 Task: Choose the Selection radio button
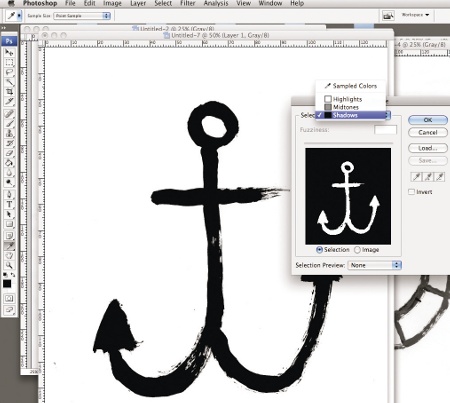pyautogui.click(x=319, y=250)
